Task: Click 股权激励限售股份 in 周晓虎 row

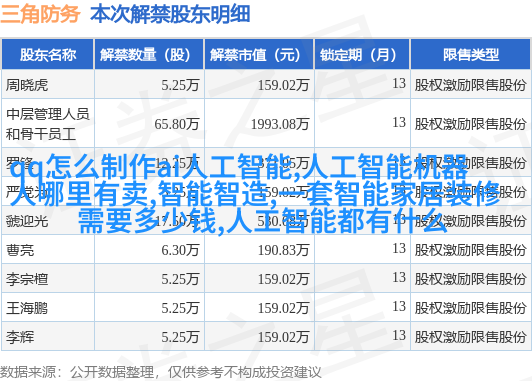Action: coord(470,85)
